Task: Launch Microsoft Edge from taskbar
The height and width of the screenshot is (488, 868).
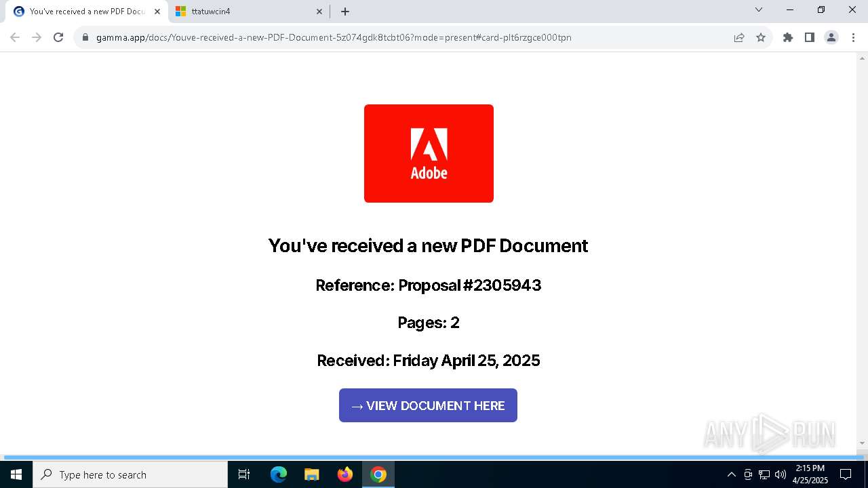Action: click(x=279, y=474)
